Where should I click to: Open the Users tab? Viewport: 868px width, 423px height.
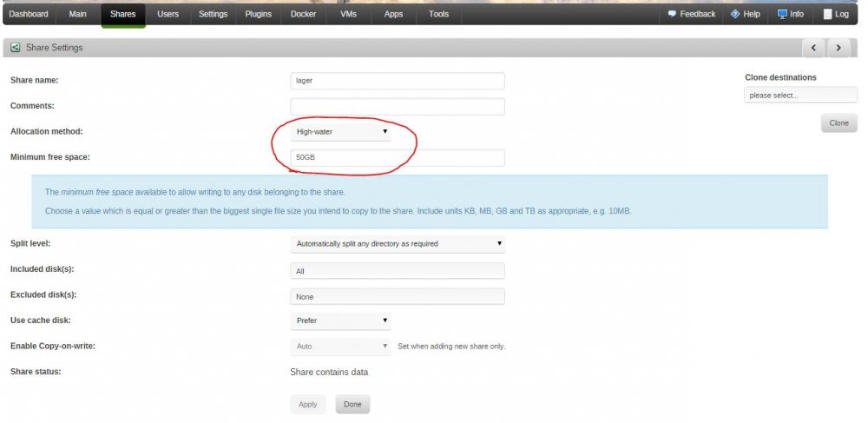(168, 15)
